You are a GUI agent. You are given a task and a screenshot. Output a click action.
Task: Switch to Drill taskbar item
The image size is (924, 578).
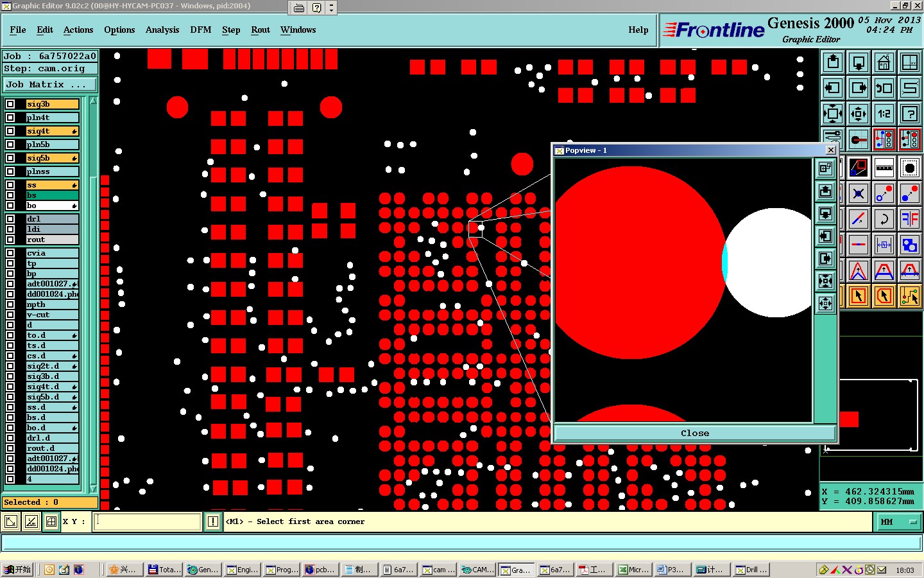pyautogui.click(x=752, y=570)
